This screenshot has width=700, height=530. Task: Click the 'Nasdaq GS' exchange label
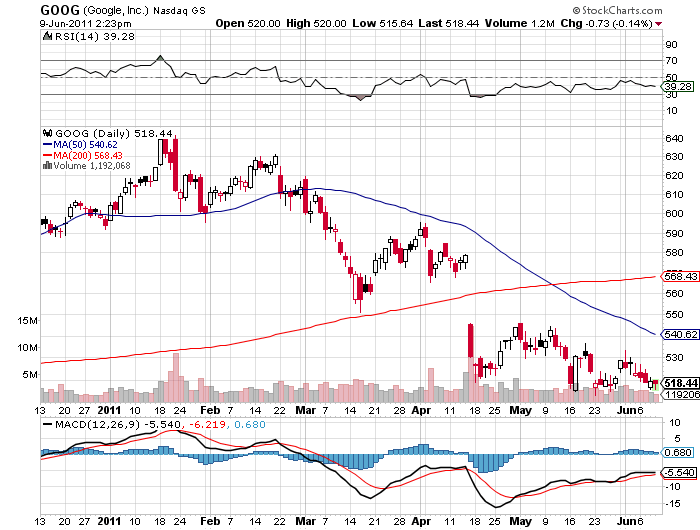(179, 10)
